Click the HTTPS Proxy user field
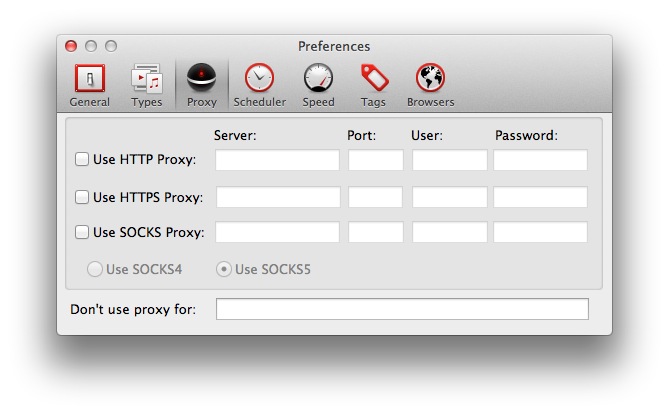 (x=449, y=197)
